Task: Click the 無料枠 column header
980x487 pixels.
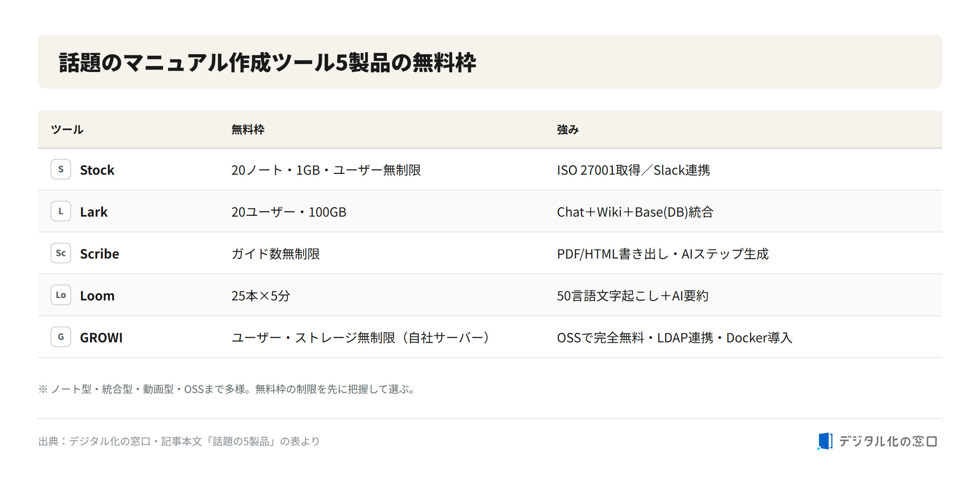Action: (x=248, y=130)
